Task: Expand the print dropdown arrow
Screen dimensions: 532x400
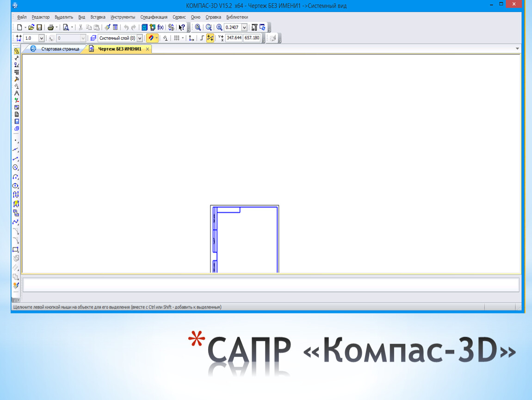Action: [x=56, y=27]
